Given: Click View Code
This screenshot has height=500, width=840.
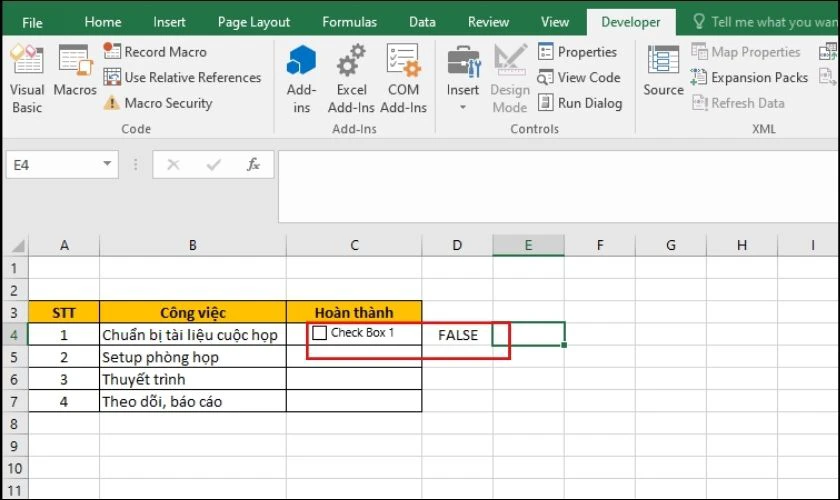Looking at the screenshot, I should [579, 77].
